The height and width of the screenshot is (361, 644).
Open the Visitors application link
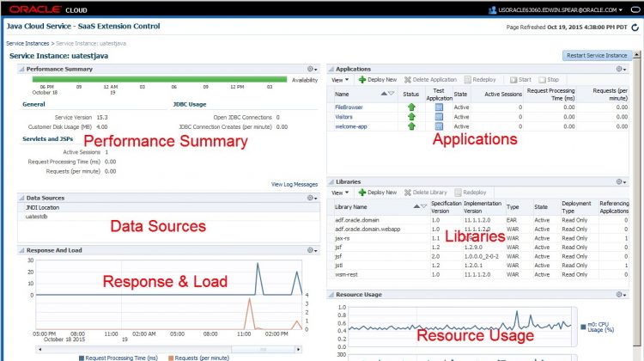coord(343,117)
